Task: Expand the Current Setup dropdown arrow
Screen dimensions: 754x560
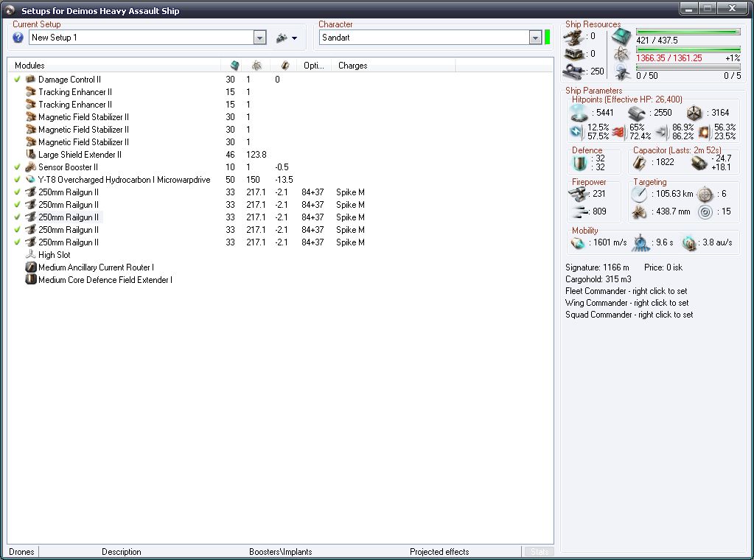Action: (x=259, y=38)
